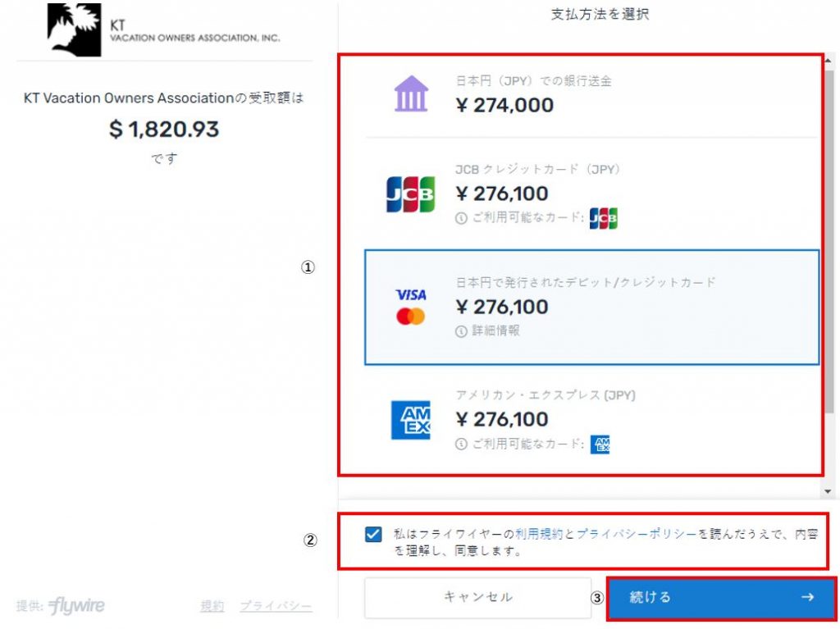
Task: Click the large JCB card logo
Action: point(410,194)
